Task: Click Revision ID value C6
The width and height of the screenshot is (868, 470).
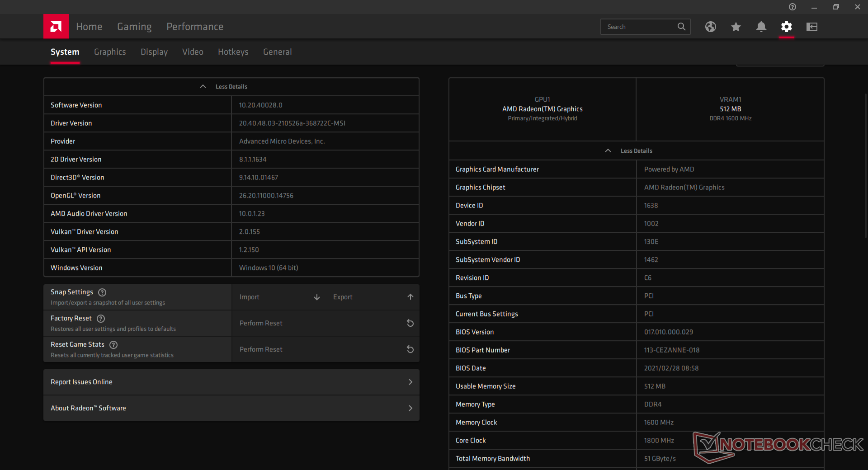Action: (648, 278)
